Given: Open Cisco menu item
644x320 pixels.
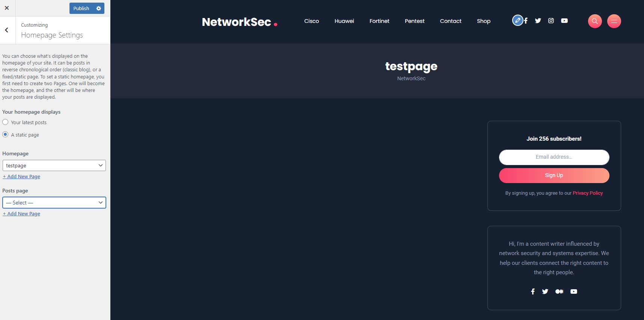Looking at the screenshot, I should pyautogui.click(x=312, y=21).
